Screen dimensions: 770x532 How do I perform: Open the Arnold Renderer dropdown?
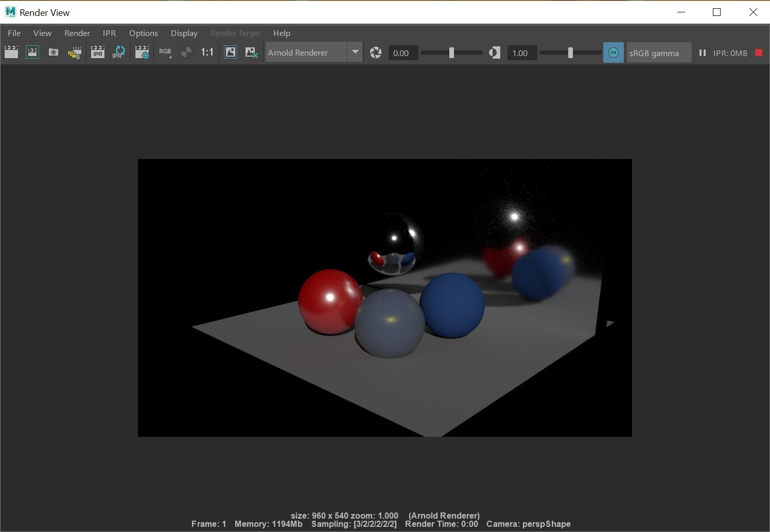[x=355, y=52]
